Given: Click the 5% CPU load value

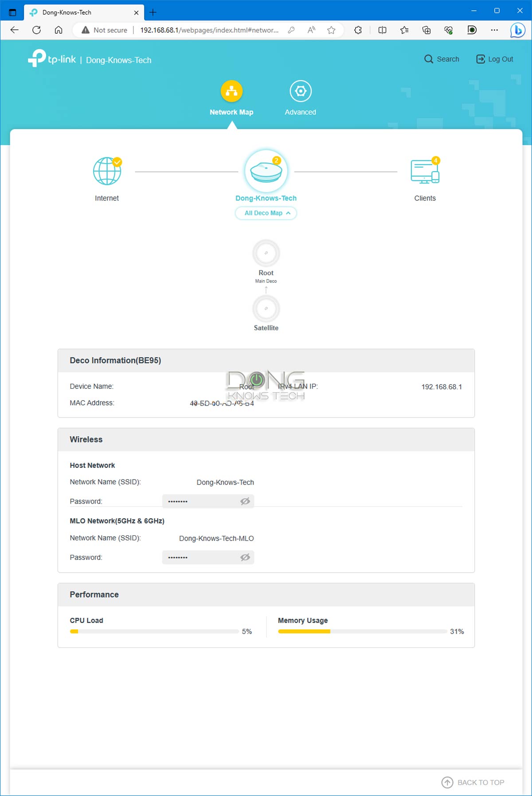Looking at the screenshot, I should [x=247, y=632].
